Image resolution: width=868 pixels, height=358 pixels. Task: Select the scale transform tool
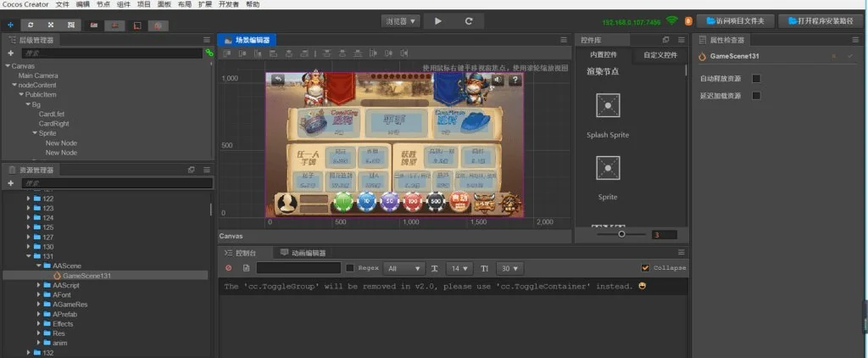pos(51,25)
